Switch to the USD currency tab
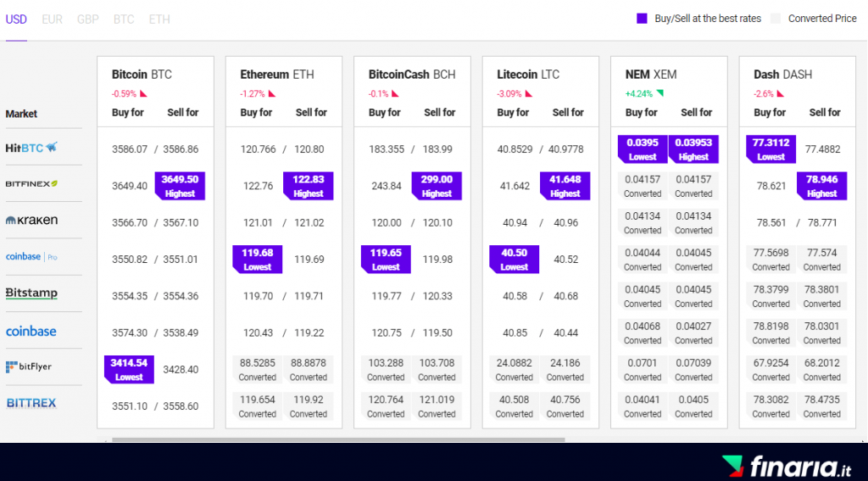 (16, 20)
